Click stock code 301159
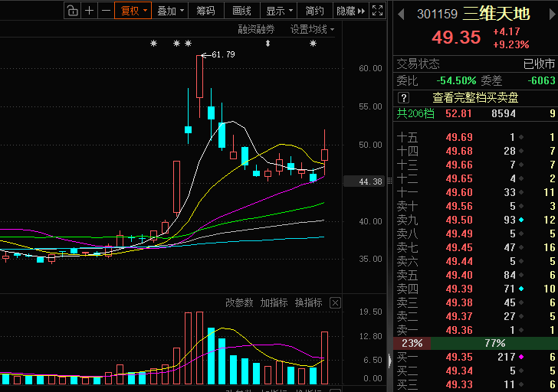This screenshot has width=558, height=392. coord(437,15)
